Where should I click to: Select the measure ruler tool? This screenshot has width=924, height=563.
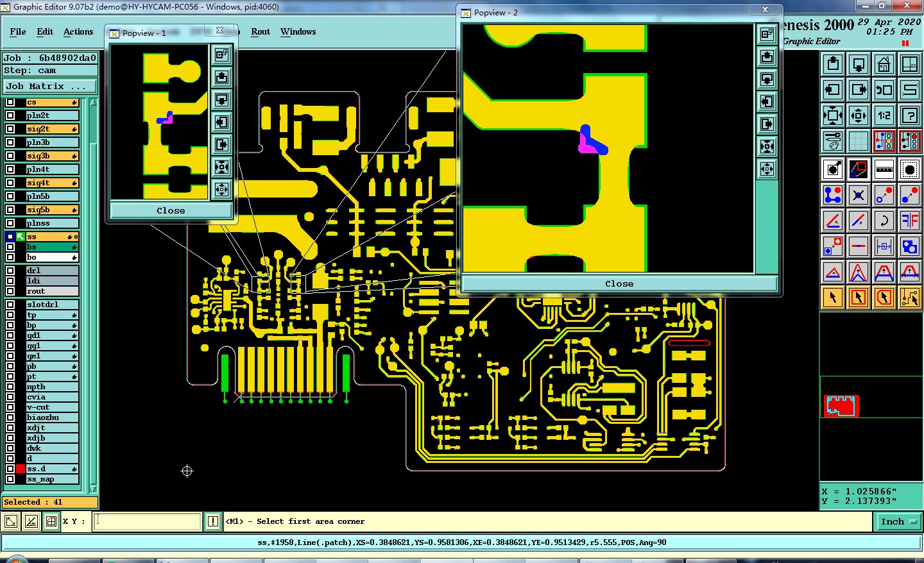pos(884,170)
